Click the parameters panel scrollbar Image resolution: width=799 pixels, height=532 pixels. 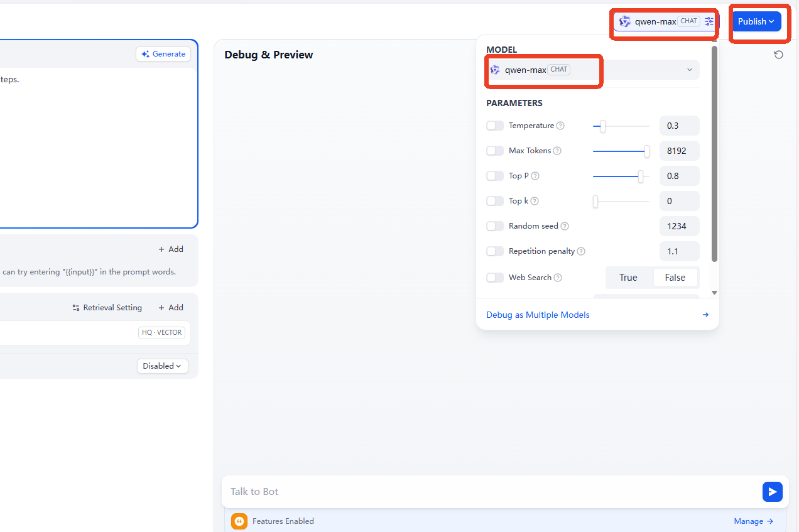[714, 153]
